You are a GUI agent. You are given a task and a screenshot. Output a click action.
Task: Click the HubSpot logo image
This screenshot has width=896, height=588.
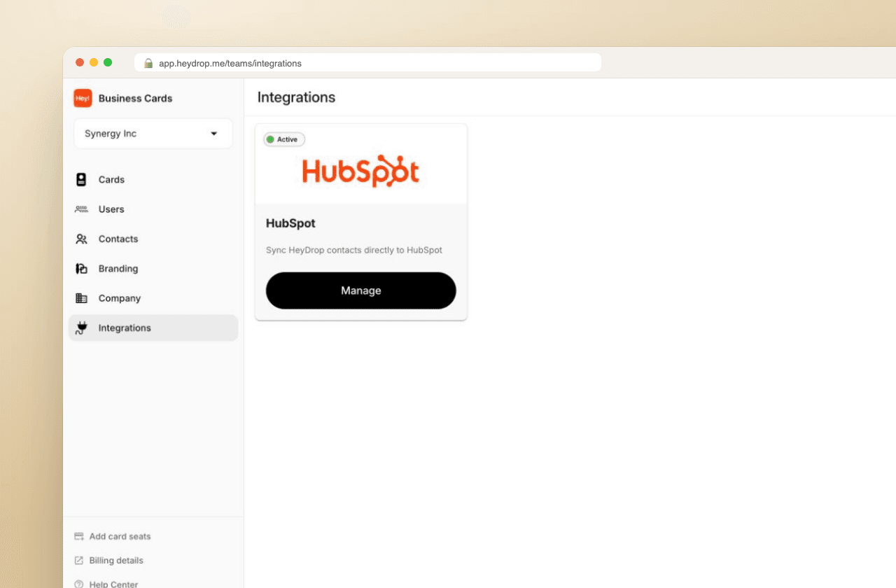tap(360, 171)
